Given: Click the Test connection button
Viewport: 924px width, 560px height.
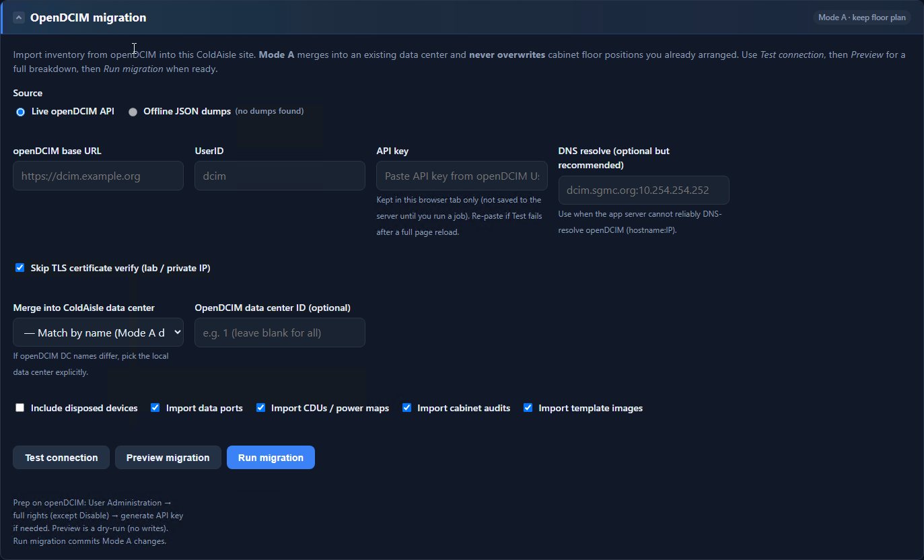Looking at the screenshot, I should tap(61, 458).
